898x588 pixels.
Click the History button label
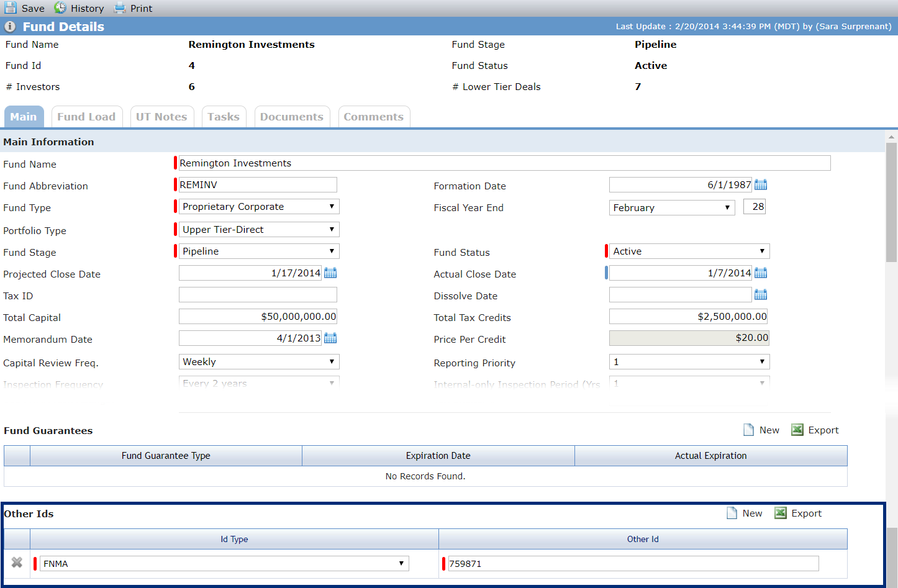[88, 9]
